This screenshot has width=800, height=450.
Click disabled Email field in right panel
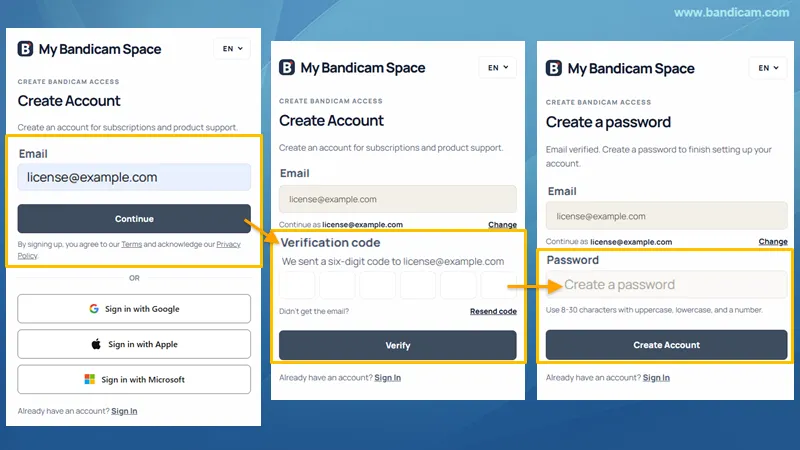[x=666, y=216]
